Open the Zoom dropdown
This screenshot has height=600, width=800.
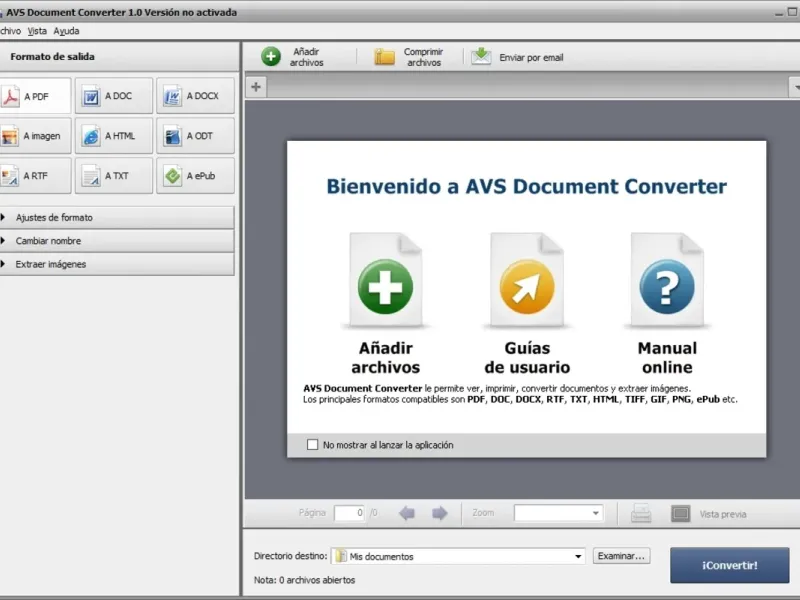tap(558, 513)
